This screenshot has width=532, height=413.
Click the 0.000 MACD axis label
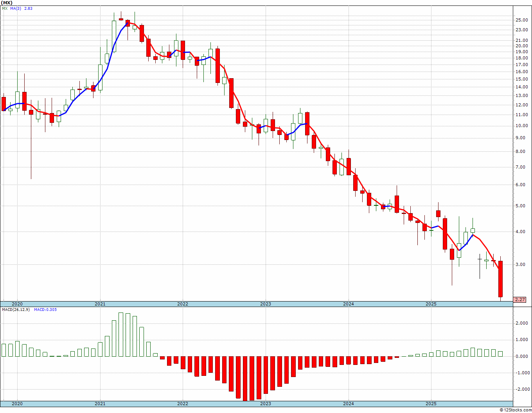pos(523,356)
